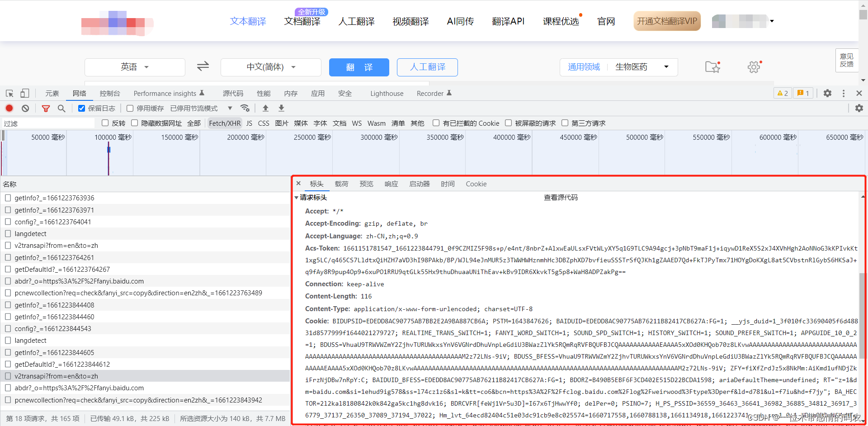Filter by Fetch/XHR request type
Image resolution: width=868 pixels, height=426 pixels.
pos(225,123)
